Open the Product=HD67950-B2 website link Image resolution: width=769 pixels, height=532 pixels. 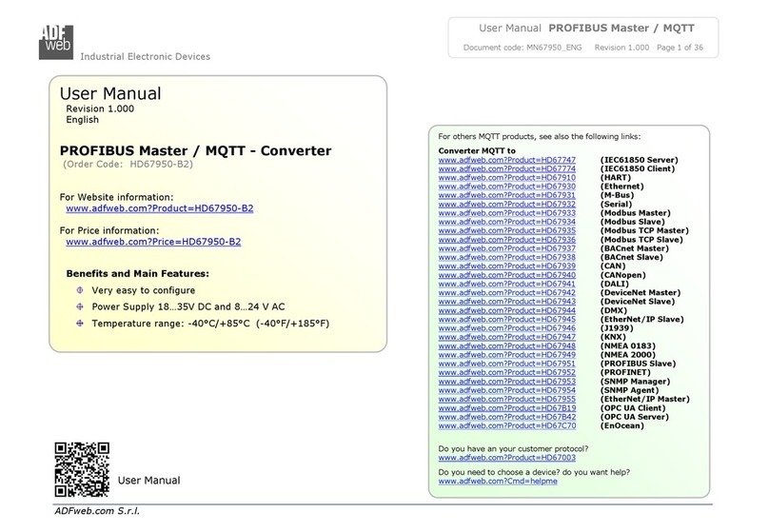[159, 208]
